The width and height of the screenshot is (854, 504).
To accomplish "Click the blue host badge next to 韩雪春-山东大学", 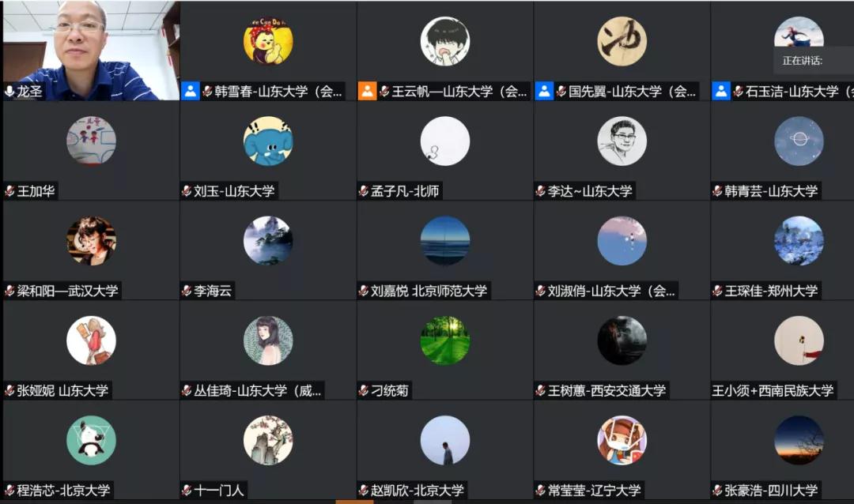I will pyautogui.click(x=190, y=91).
